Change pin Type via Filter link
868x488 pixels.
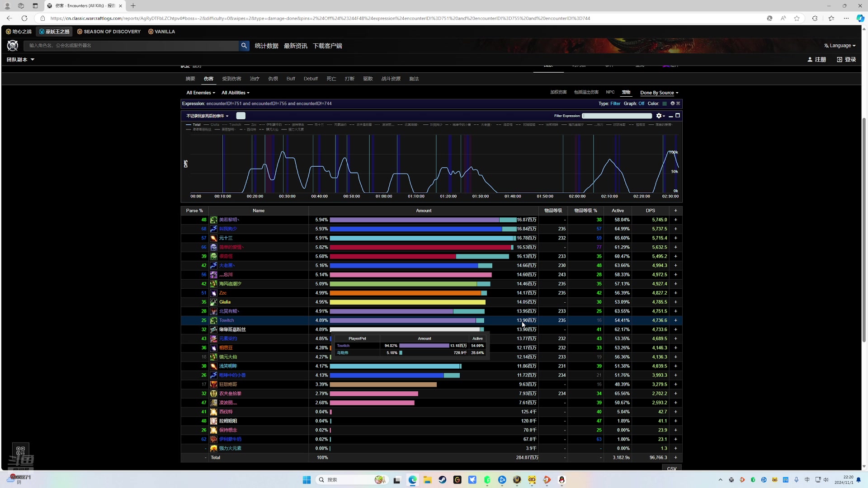click(615, 103)
